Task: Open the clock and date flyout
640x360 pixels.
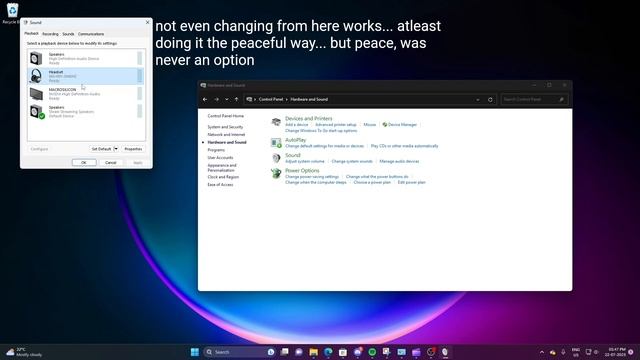Action: coord(615,352)
